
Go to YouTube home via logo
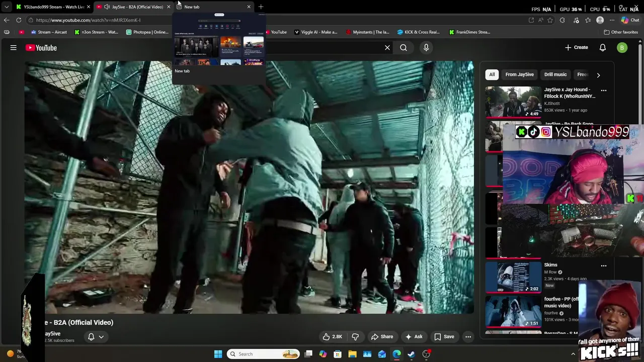[x=41, y=48]
